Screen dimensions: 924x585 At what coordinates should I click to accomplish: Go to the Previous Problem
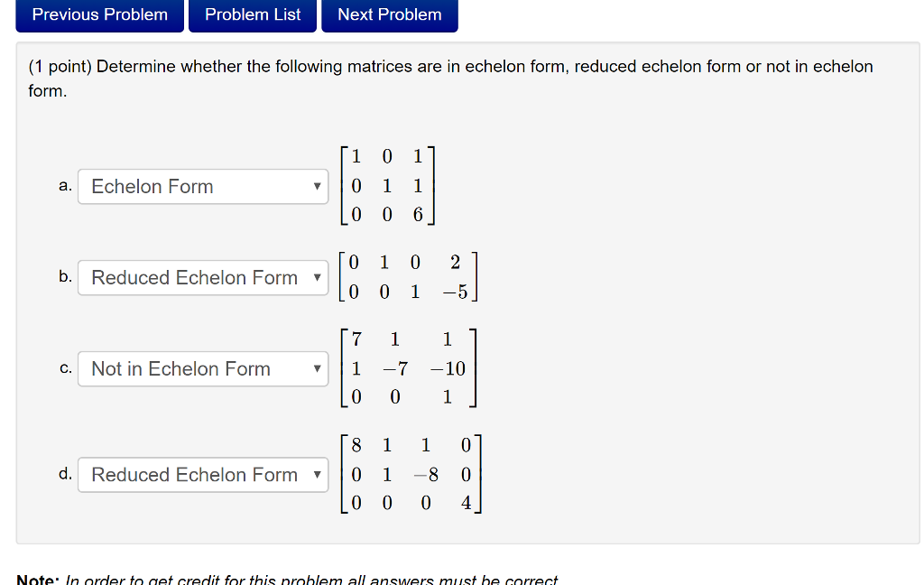[98, 14]
